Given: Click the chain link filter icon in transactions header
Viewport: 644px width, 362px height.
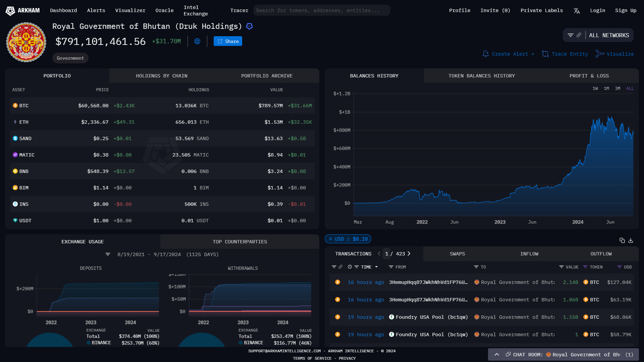Looking at the screenshot, I should pyautogui.click(x=340, y=267).
